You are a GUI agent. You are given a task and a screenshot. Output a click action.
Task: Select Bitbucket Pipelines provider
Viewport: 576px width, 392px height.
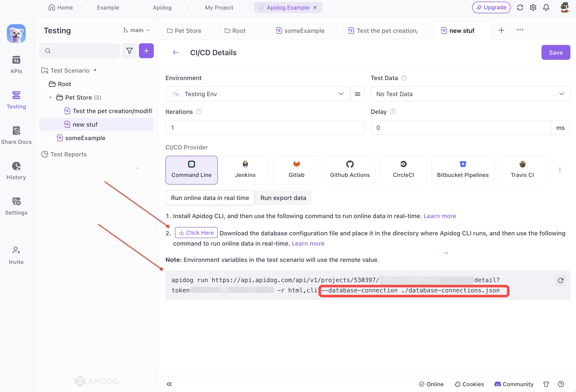(x=463, y=170)
